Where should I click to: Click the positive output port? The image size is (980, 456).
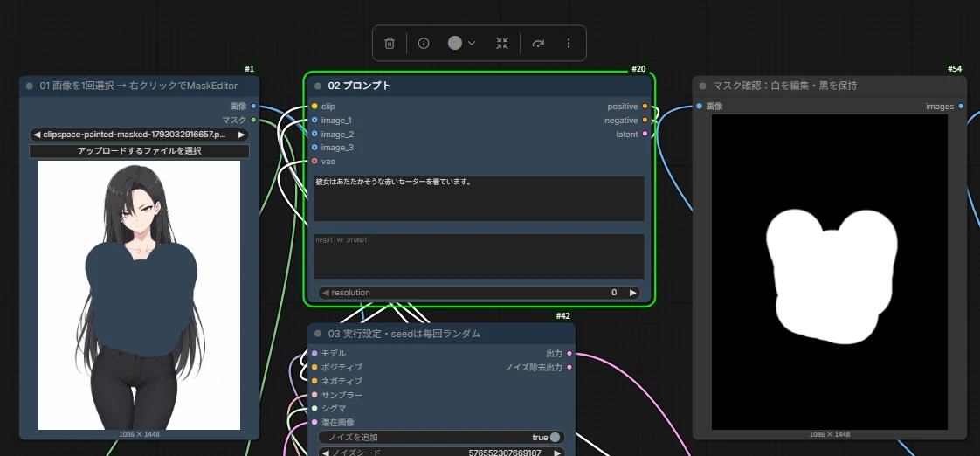pyautogui.click(x=645, y=107)
